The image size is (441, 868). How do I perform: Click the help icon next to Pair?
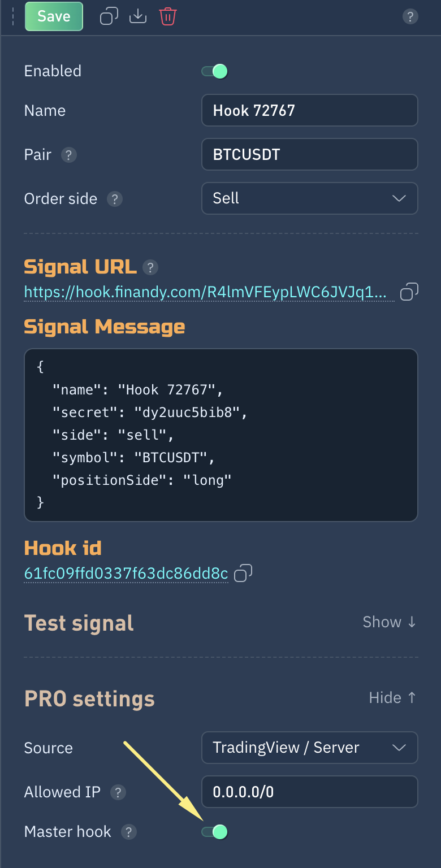[x=68, y=155]
